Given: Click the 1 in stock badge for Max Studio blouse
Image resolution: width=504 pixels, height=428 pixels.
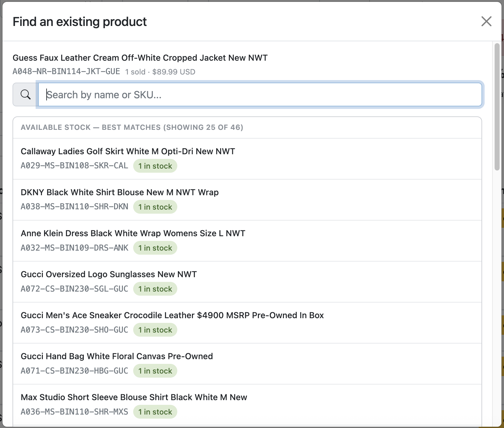Looking at the screenshot, I should pyautogui.click(x=155, y=412).
